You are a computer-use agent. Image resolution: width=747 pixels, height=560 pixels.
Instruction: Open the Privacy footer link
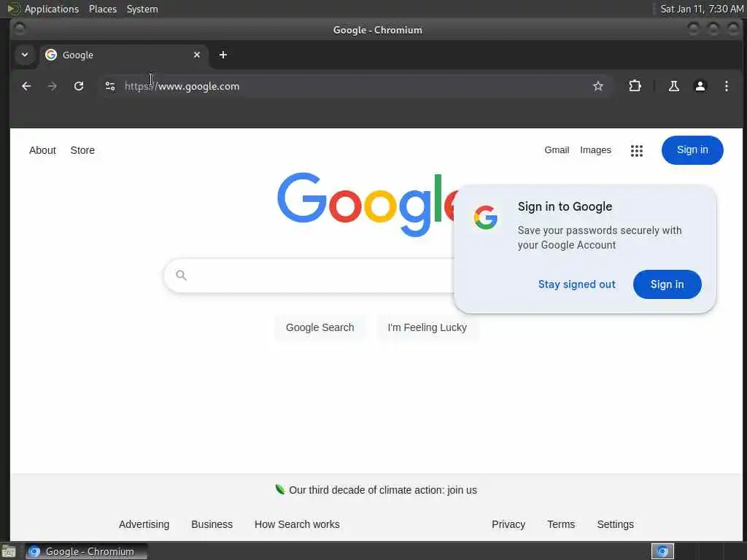click(508, 524)
